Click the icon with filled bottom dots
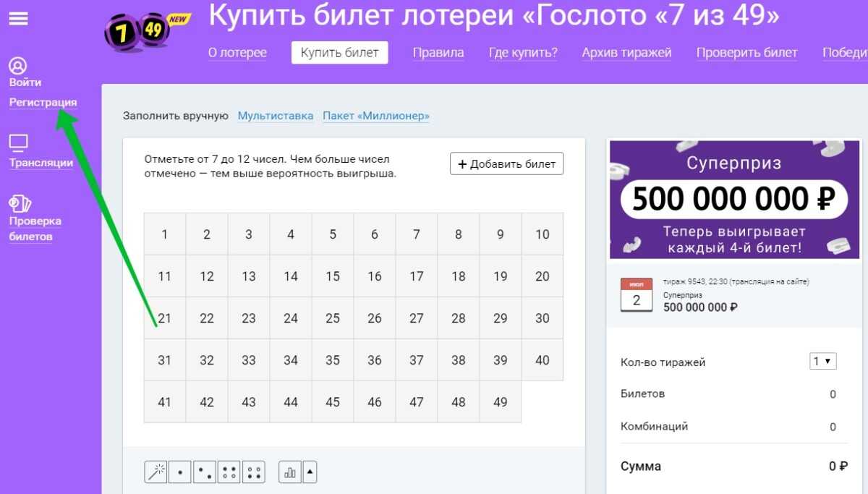Image resolution: width=868 pixels, height=494 pixels. [254, 472]
